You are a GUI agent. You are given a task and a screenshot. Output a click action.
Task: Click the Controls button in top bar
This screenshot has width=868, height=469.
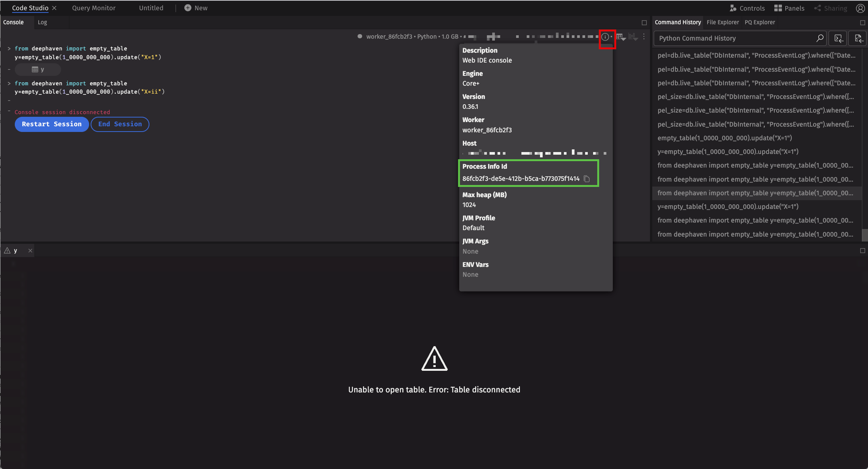(x=747, y=8)
